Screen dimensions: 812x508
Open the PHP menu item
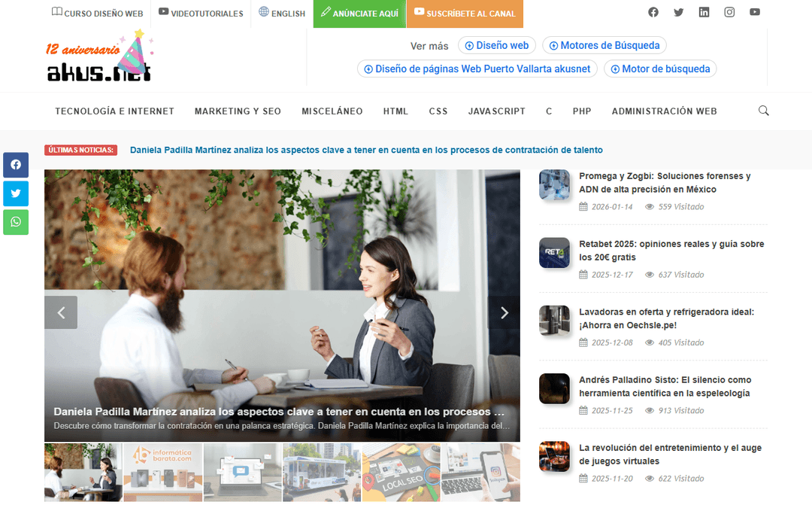tap(582, 111)
